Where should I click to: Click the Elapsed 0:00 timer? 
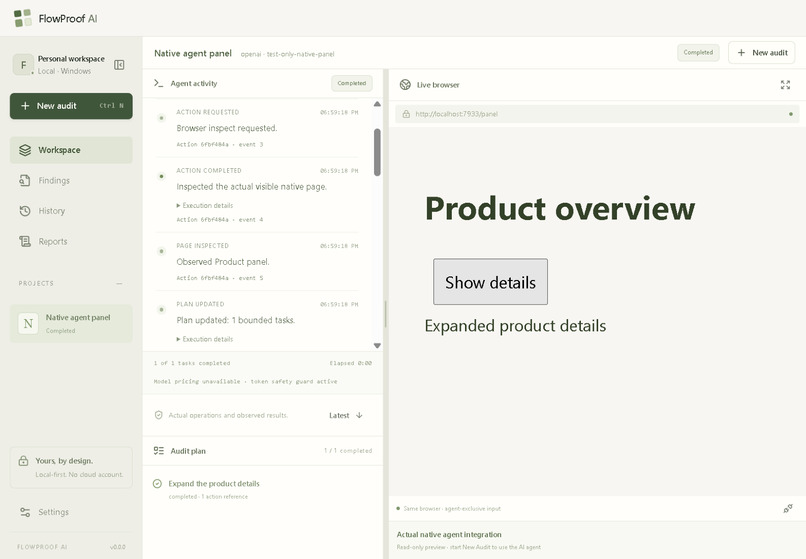(351, 363)
